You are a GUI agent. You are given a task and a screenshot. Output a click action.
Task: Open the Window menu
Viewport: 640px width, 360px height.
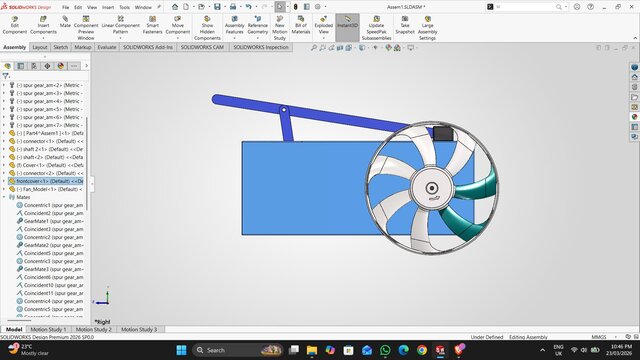coord(143,7)
